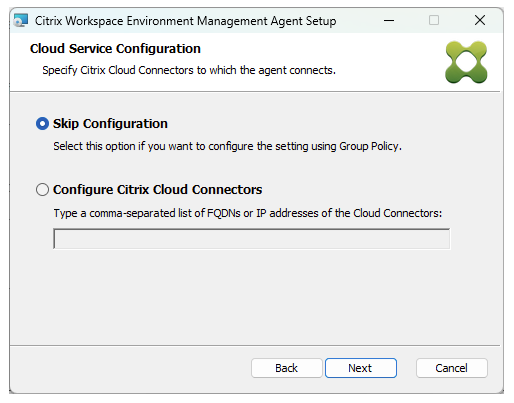
Task: Focus the Cloud Connectors FQDN input field
Action: (252, 239)
